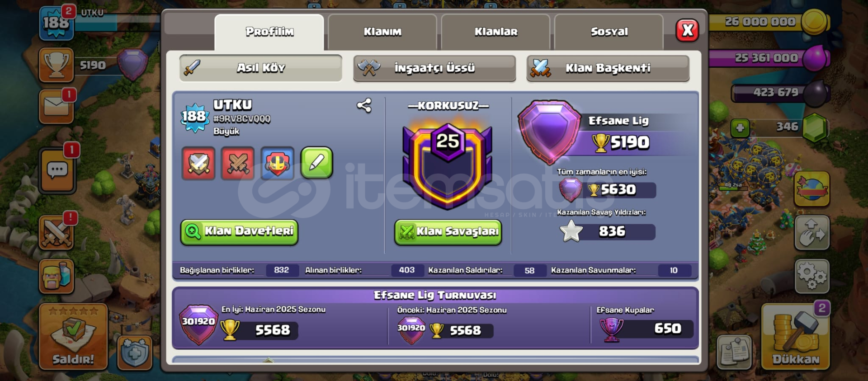This screenshot has height=381, width=868.
Task: Toggle the red crossed-swords war preference
Action: click(238, 163)
